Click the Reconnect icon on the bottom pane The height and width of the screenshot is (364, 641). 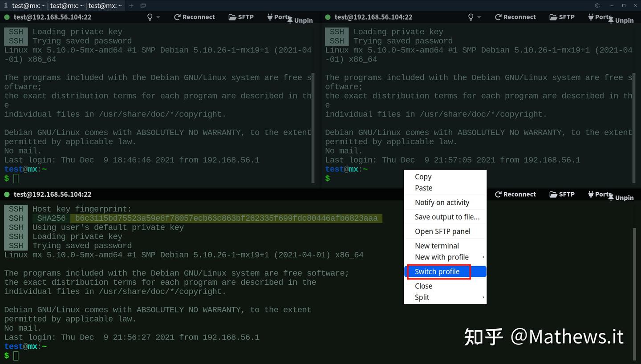[515, 194]
